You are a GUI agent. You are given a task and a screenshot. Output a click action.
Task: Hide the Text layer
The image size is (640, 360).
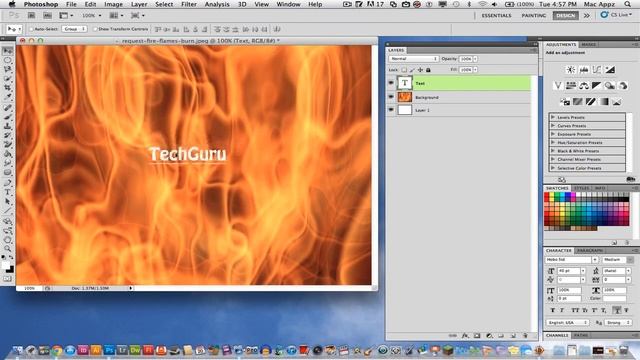[391, 83]
